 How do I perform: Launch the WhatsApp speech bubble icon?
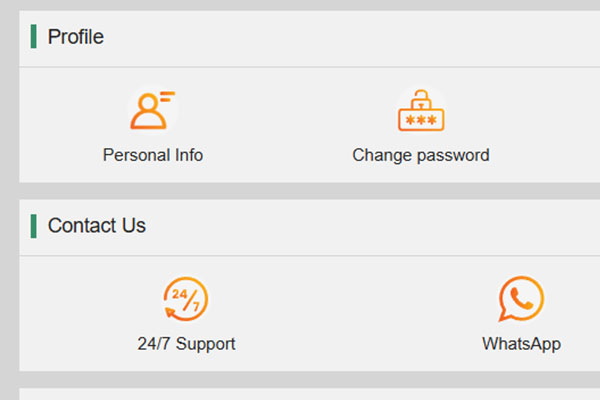point(521,299)
